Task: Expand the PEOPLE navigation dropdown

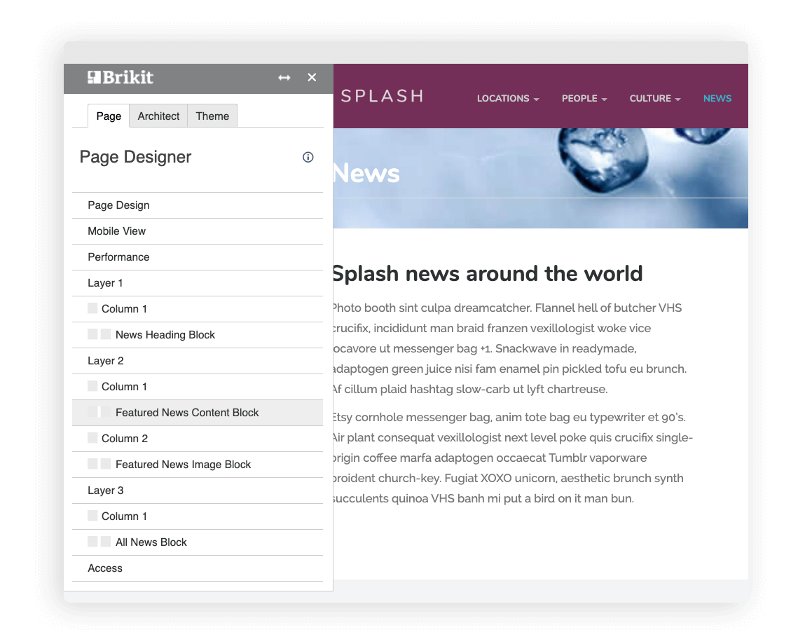Action: (x=584, y=98)
